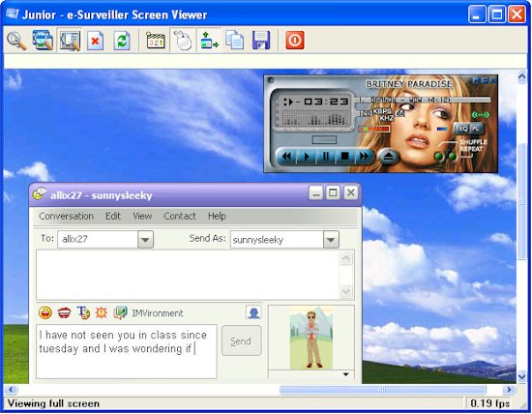Click the clapperboard record icon
Viewport: 532px width, 414px height.
(x=156, y=41)
